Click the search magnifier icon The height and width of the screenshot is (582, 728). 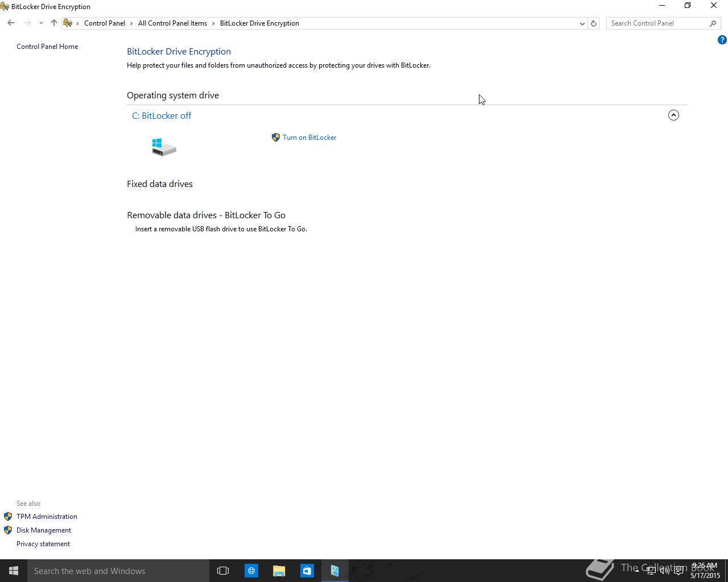[713, 23]
